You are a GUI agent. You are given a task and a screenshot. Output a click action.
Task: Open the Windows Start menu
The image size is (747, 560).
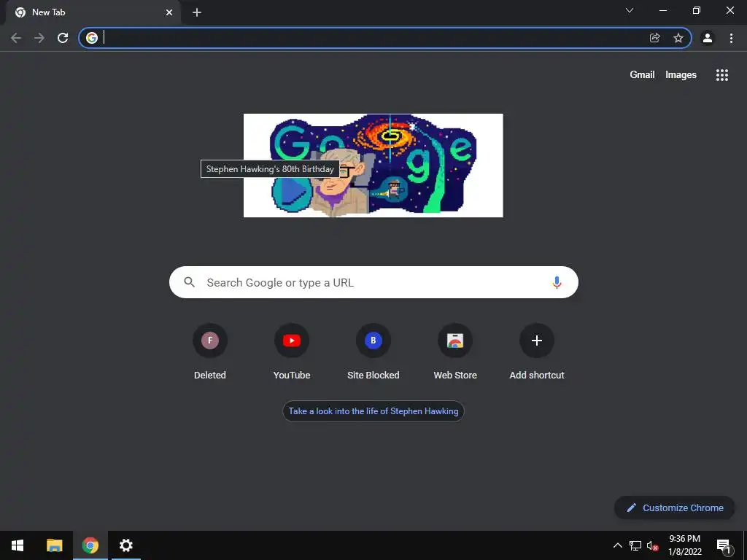point(18,545)
